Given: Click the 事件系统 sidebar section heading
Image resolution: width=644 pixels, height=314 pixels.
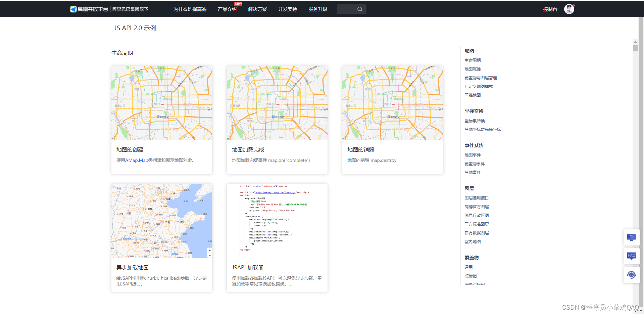Looking at the screenshot, I should pos(474,145).
